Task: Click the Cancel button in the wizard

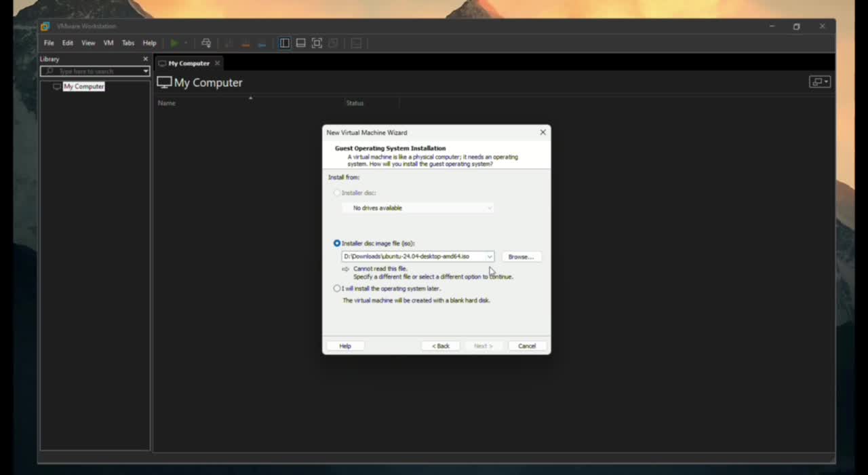Action: point(527,346)
